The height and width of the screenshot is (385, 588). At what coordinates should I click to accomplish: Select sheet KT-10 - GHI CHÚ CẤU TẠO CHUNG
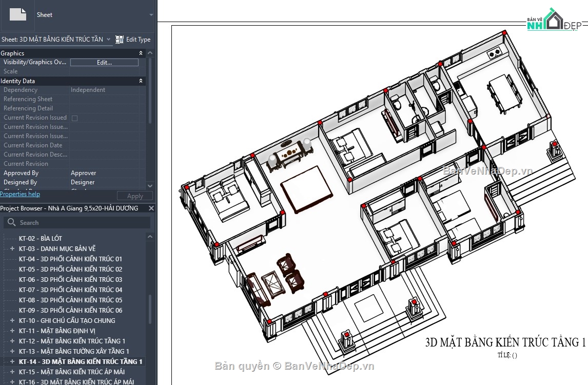(67, 320)
